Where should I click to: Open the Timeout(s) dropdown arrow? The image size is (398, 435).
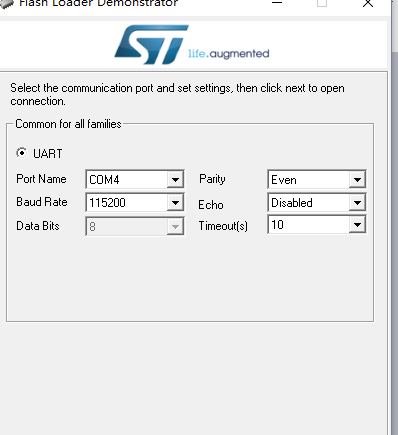tap(357, 225)
